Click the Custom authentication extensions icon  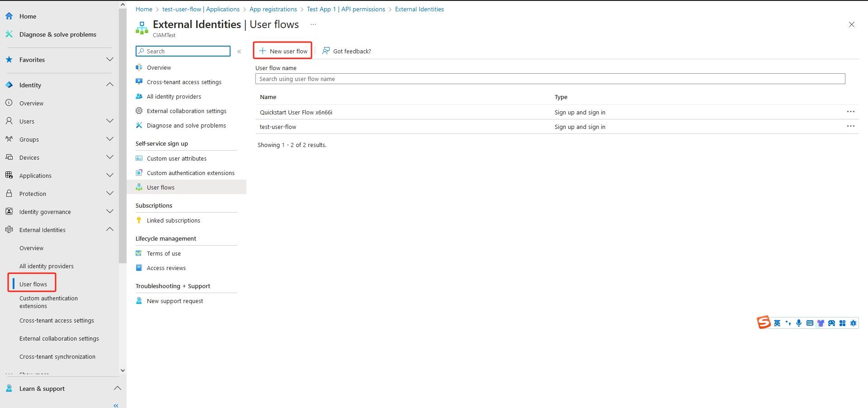click(x=139, y=173)
